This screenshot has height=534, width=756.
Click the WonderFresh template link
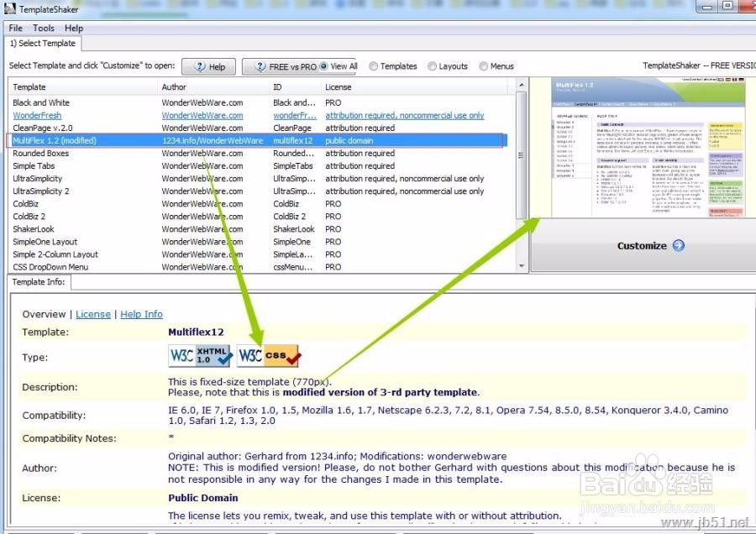37,115
